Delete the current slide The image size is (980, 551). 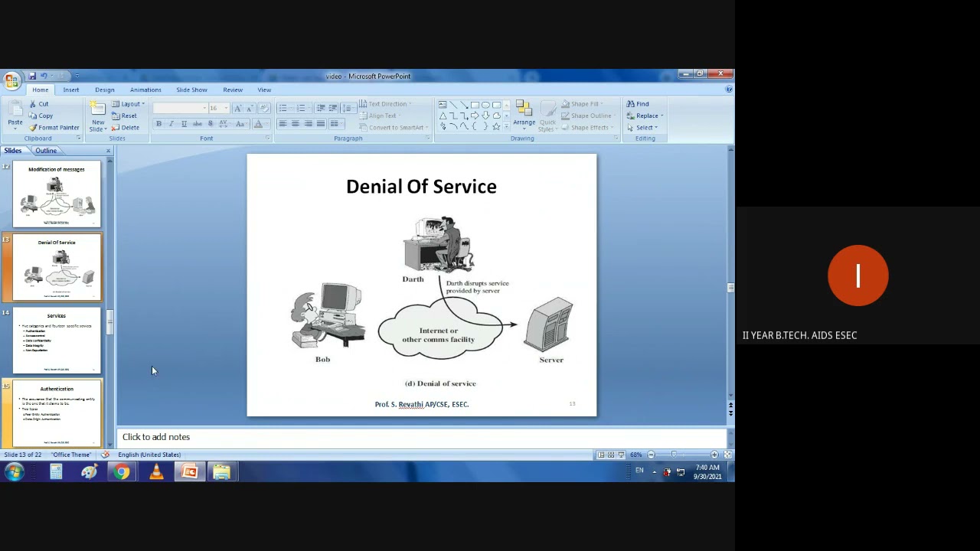click(126, 128)
